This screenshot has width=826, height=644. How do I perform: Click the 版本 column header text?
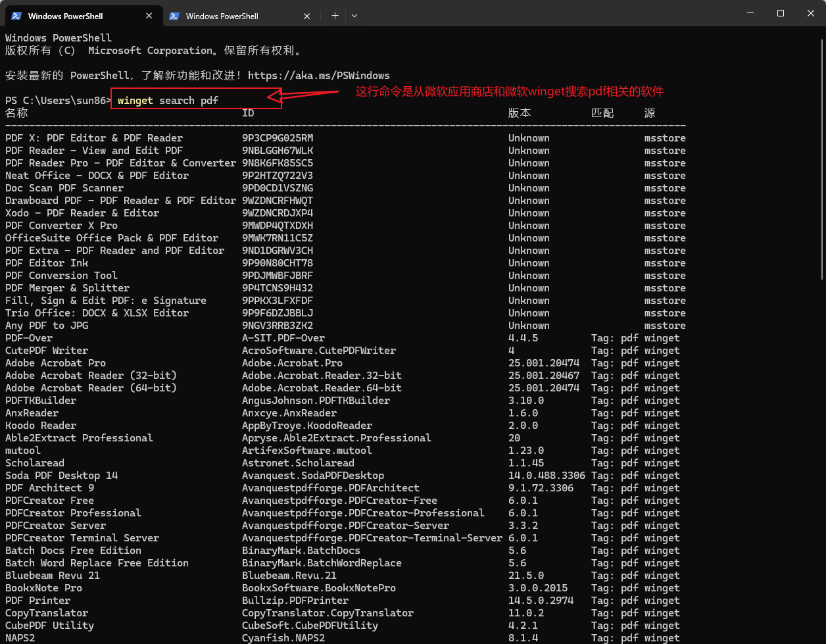[520, 112]
